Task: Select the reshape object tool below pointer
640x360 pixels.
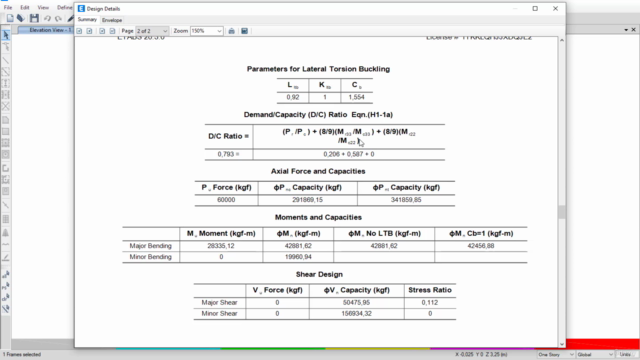Action: tap(6, 48)
